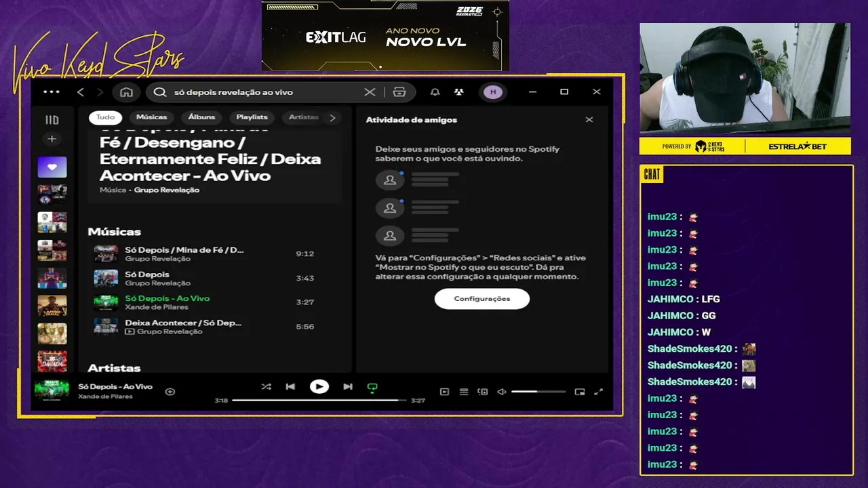Viewport: 868px width, 488px height.
Task: Open the playback queue icon
Action: 464,392
